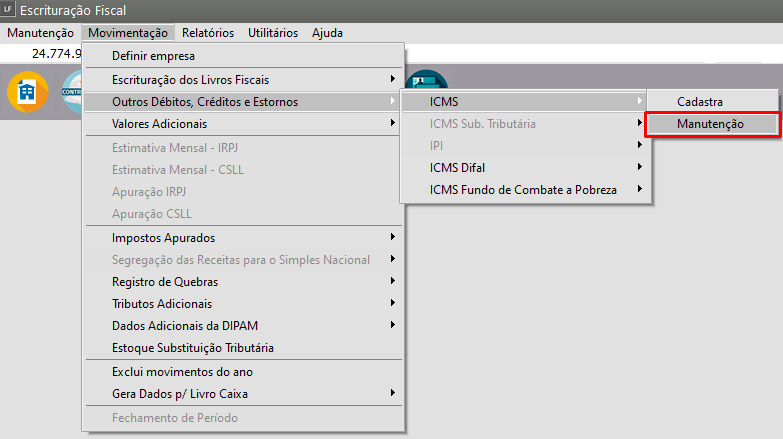783x439 pixels.
Task: Expand Dados Adicionais da DIPAM
Action: [180, 325]
